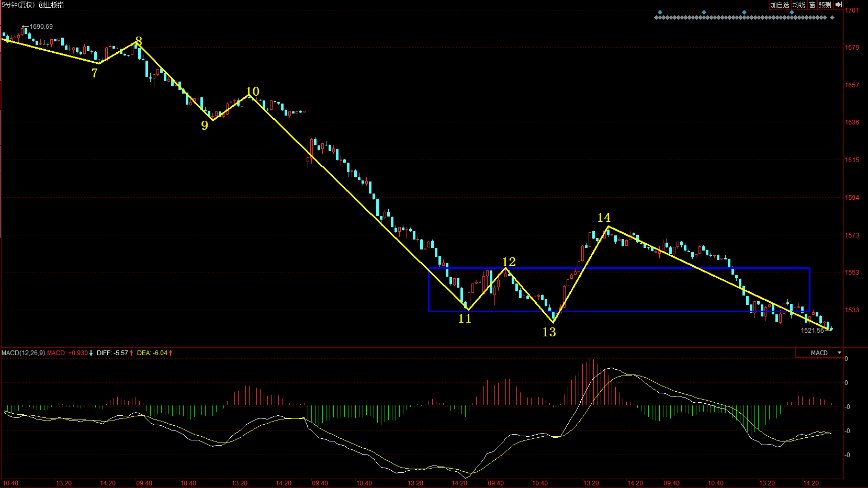Click the isolated gray diamond at row end
The width and height of the screenshot is (868, 488).
[832, 18]
